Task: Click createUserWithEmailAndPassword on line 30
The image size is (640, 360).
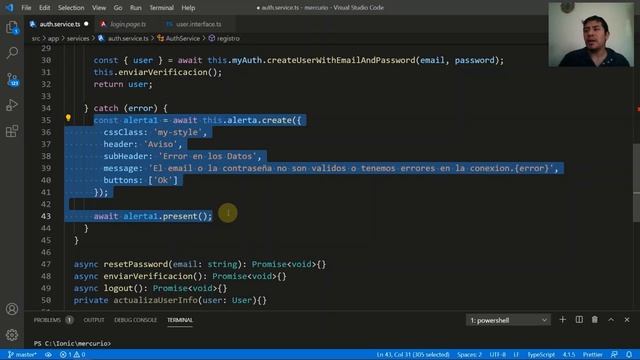Action: (341, 60)
